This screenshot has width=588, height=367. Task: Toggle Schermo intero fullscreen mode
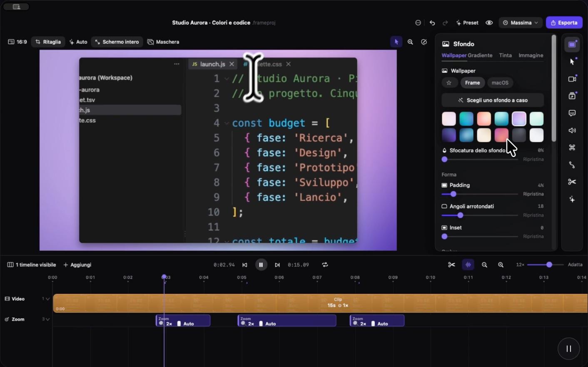[117, 42]
